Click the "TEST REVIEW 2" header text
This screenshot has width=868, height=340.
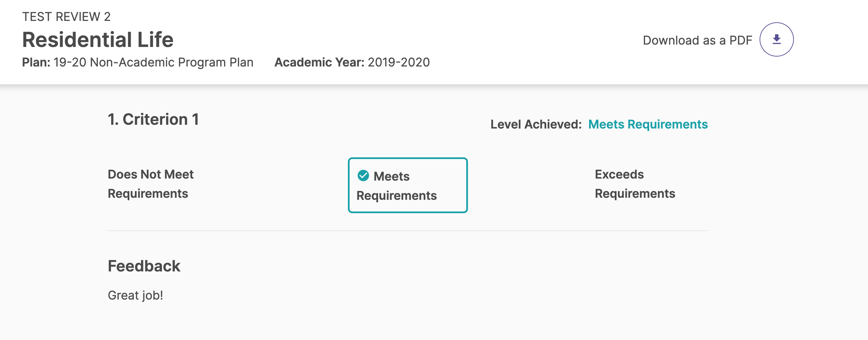click(66, 16)
